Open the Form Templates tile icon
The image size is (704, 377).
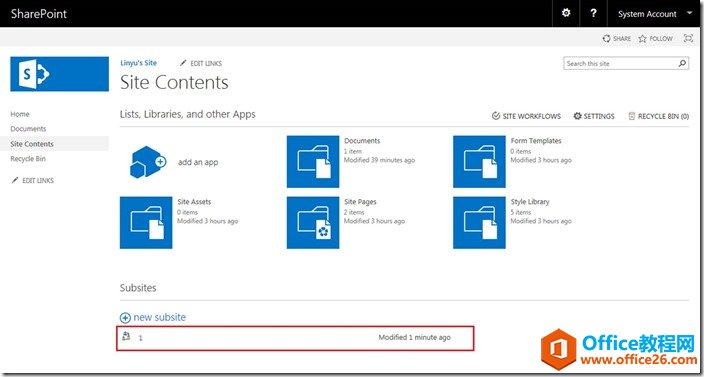(479, 162)
